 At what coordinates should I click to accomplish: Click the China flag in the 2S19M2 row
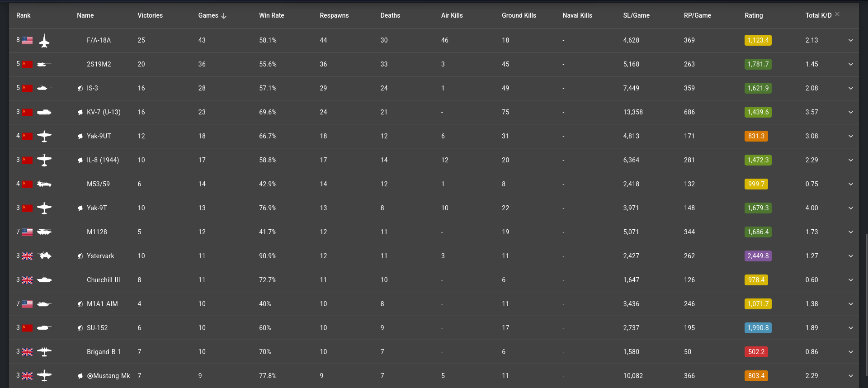pyautogui.click(x=27, y=65)
